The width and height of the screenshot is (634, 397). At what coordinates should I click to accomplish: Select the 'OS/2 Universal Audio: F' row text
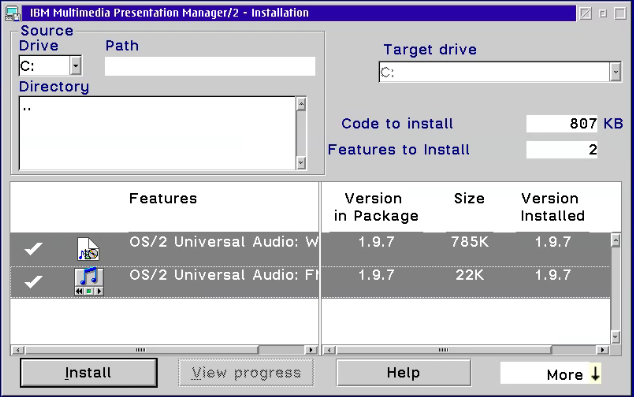tap(224, 275)
